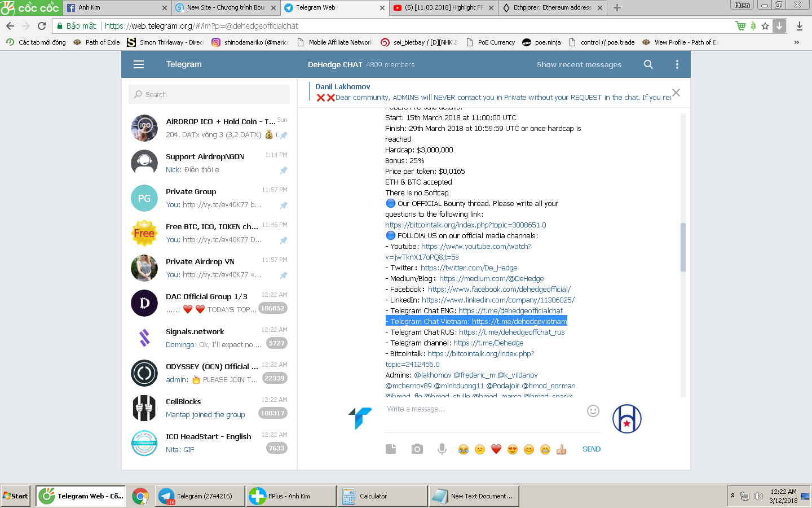Click the green download arrow button
Screen dimensions: 812x508
pyautogui.click(x=779, y=26)
